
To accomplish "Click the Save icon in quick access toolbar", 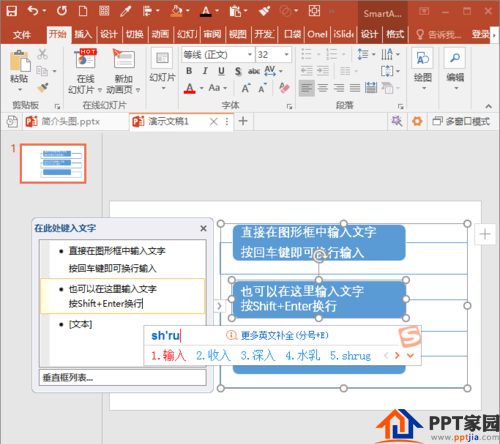I will pos(12,11).
